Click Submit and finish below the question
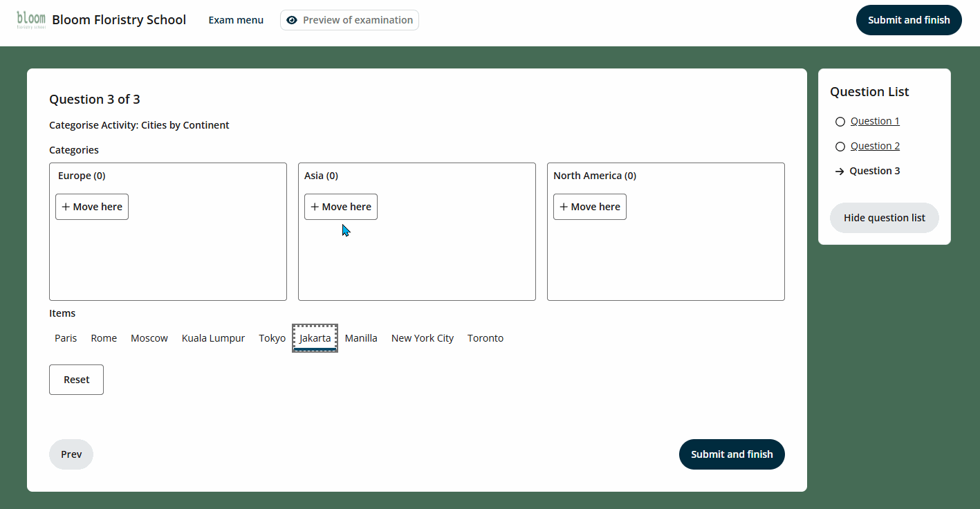This screenshot has height=509, width=980. [732, 454]
